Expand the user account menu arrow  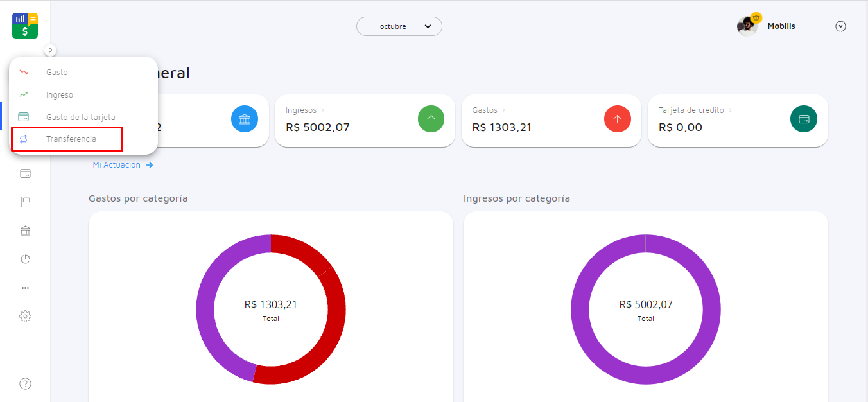(840, 26)
